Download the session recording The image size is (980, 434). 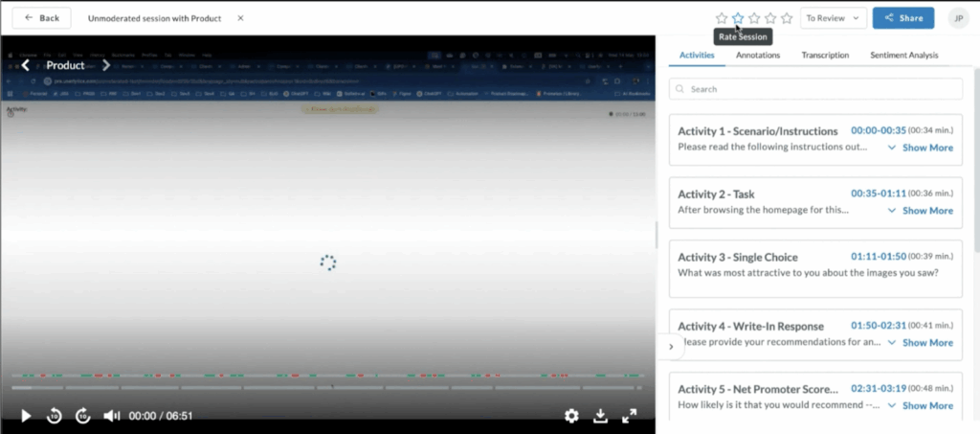tap(601, 416)
